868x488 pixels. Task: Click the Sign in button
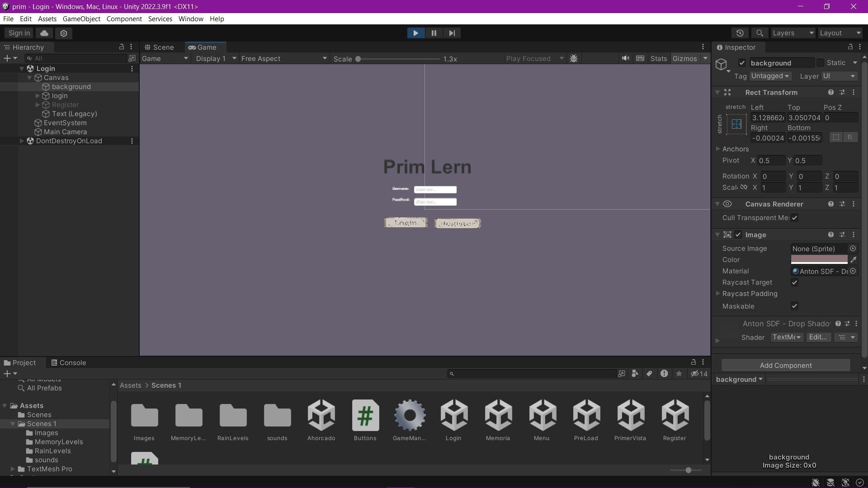(x=19, y=33)
